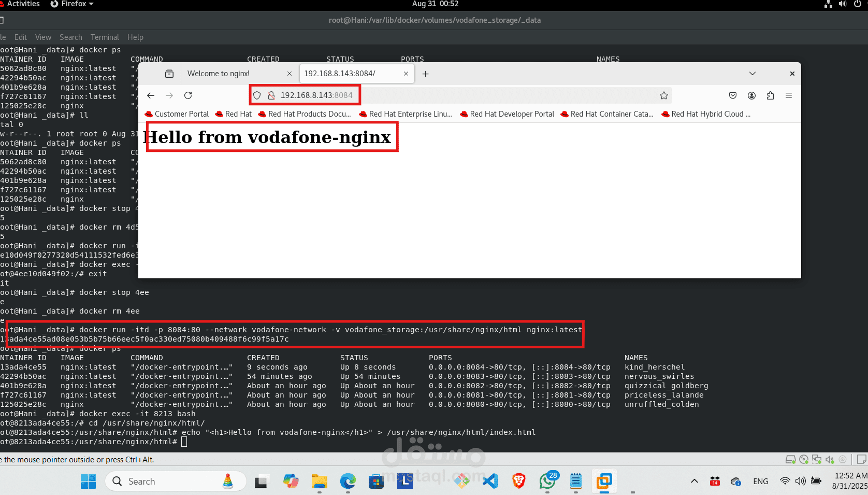Close the 'Welcome to nginx!' tab

290,74
